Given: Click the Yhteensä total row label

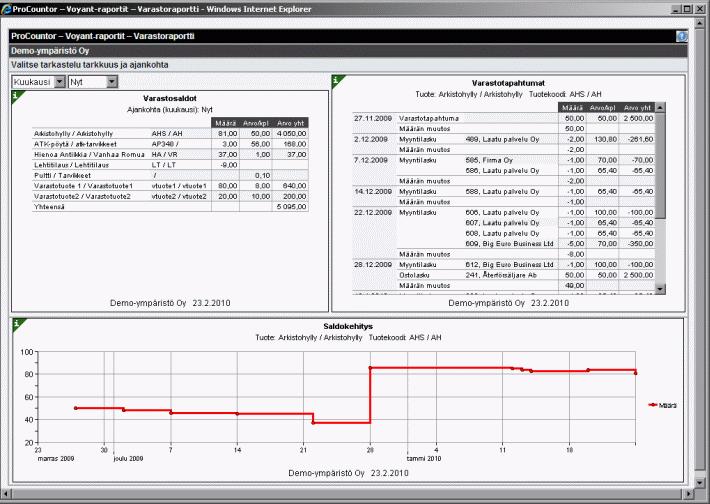Looking at the screenshot, I should coord(49,206).
